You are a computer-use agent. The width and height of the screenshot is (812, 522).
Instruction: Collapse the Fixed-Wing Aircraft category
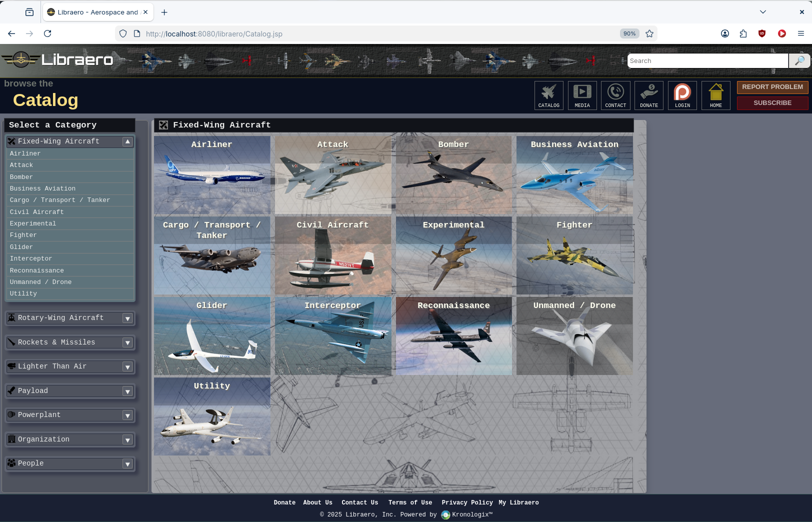click(127, 141)
